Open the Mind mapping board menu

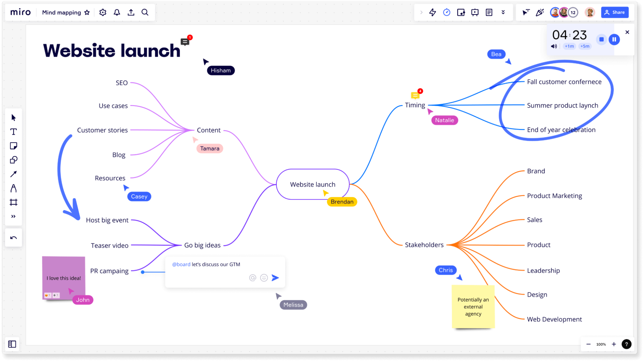62,12
